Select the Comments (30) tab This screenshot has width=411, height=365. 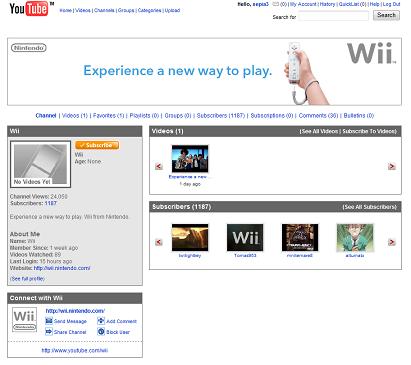pos(318,116)
